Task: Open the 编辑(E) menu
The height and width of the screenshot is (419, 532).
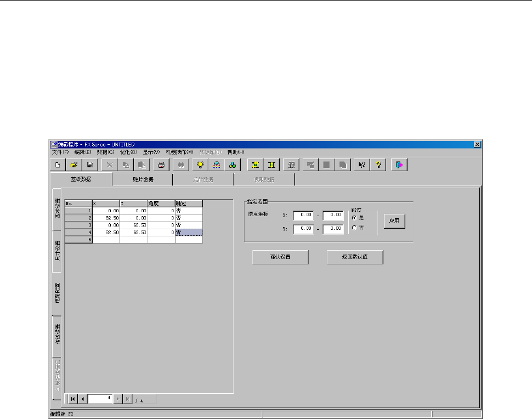Action: [83, 152]
